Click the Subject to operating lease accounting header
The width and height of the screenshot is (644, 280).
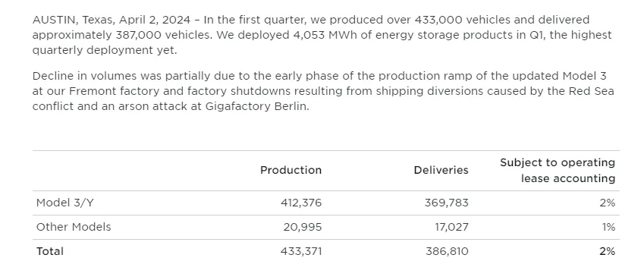tap(558, 171)
